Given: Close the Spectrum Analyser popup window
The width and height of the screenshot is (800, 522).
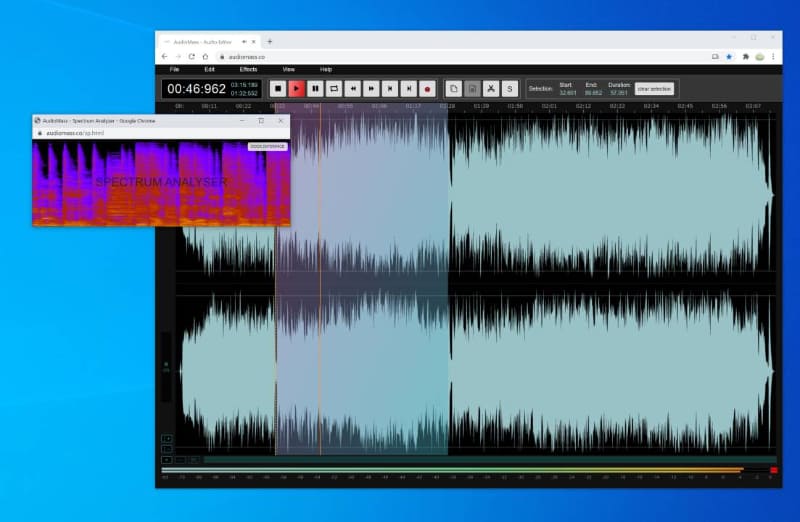Looking at the screenshot, I should pos(281,121).
